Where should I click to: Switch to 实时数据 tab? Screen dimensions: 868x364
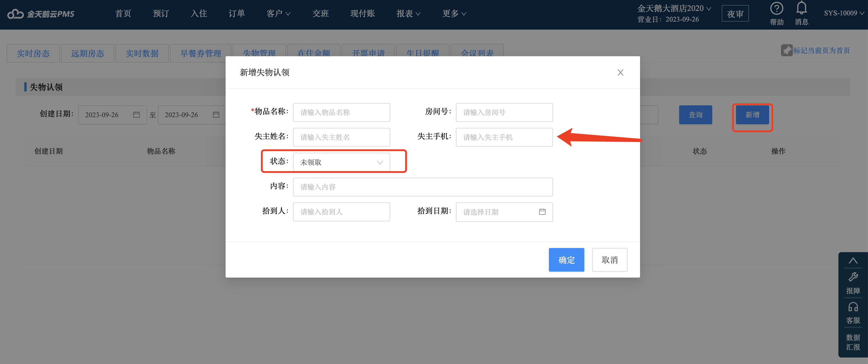point(142,53)
